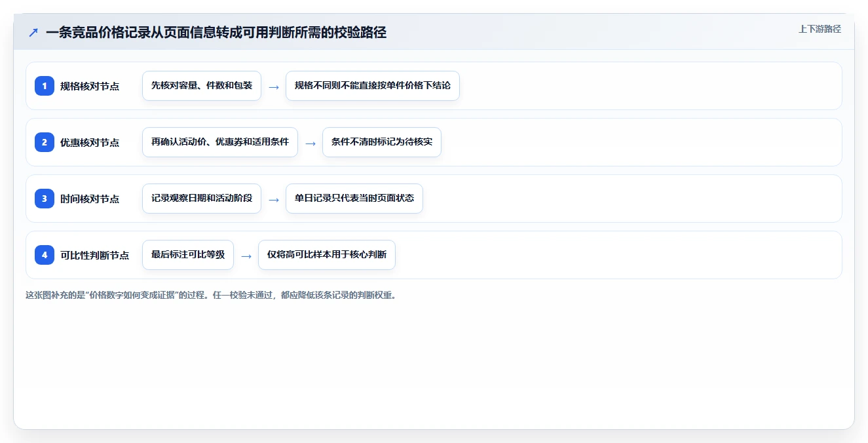Select the 时间核对节点 label
This screenshot has height=443, width=868.
tap(90, 199)
